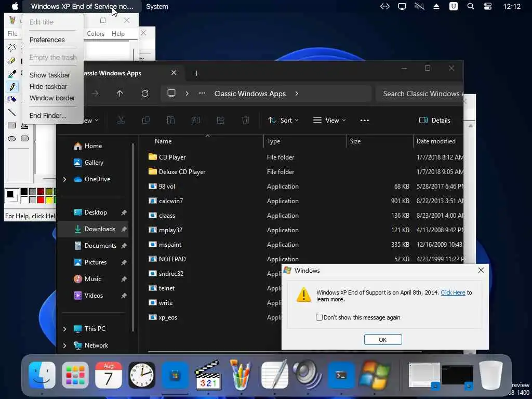Check Don't show this message again

click(319, 317)
